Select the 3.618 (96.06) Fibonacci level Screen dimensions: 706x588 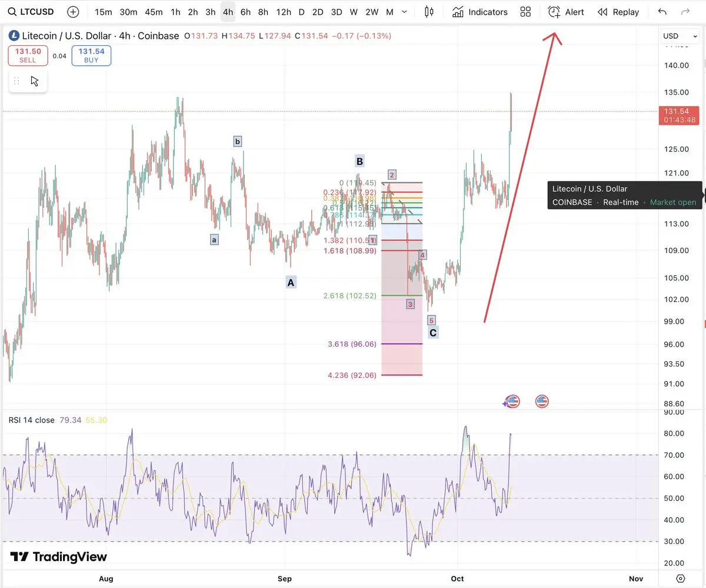(352, 344)
